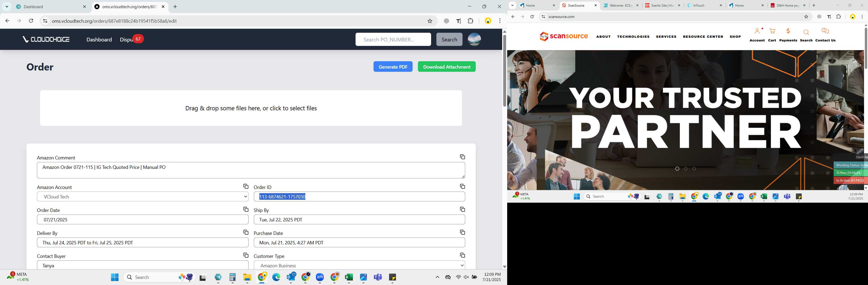This screenshot has width=868, height=285.
Task: Open the SERVICES menu on ScanSource
Action: coord(666,37)
